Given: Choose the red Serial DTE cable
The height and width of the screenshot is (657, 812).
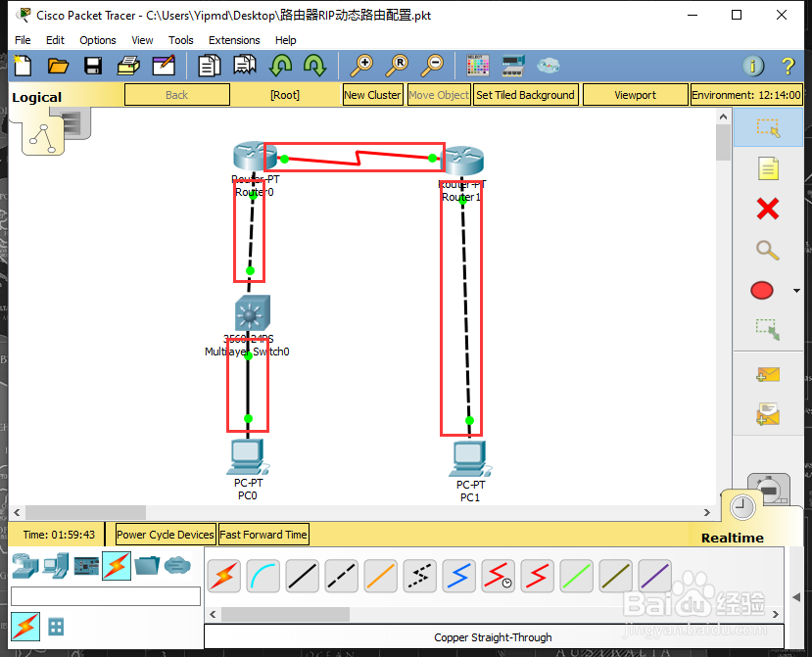Looking at the screenshot, I should click(538, 576).
